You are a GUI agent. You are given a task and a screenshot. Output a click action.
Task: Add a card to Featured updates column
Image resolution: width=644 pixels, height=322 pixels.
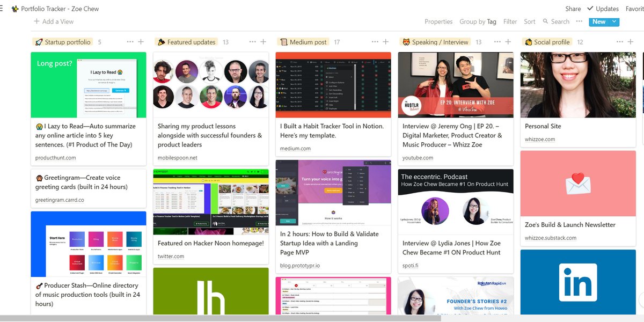tap(263, 42)
